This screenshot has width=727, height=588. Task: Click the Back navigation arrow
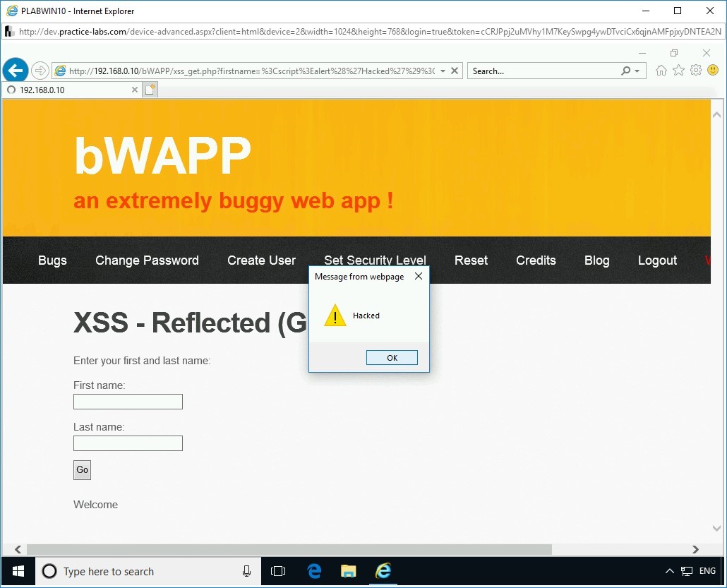click(x=16, y=70)
